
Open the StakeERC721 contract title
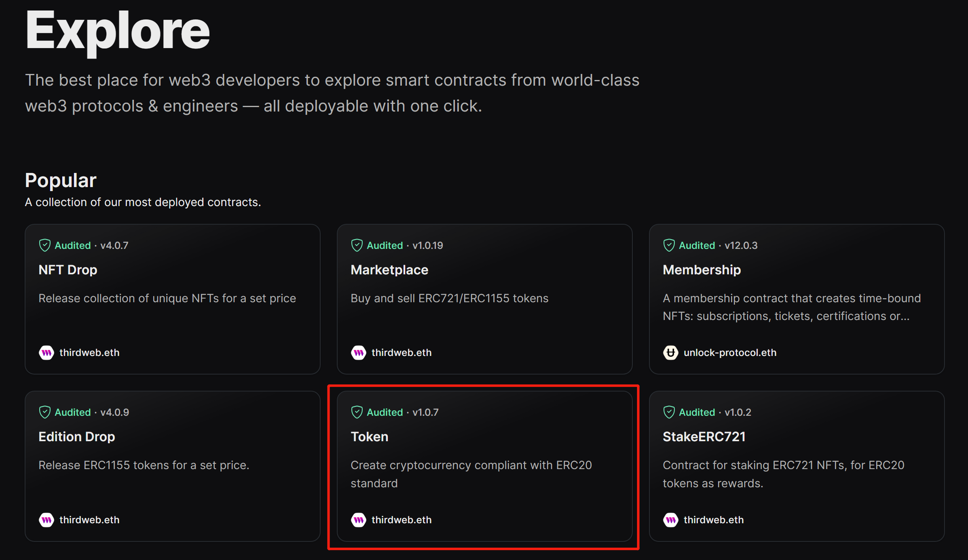point(704,437)
